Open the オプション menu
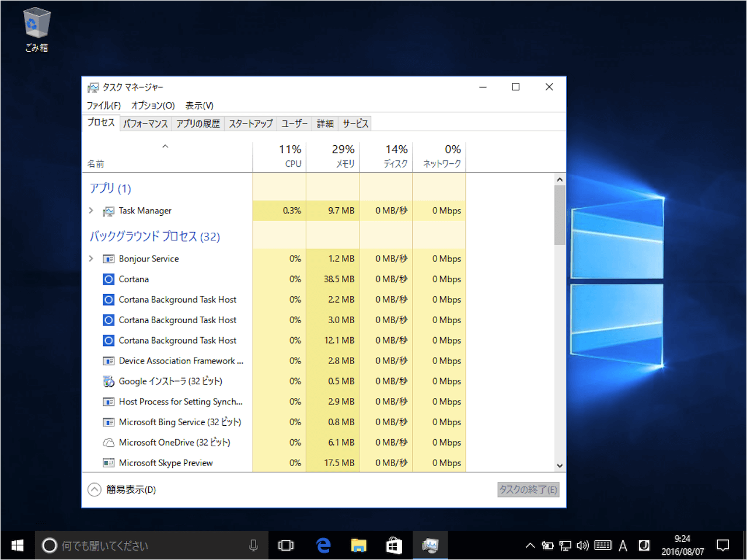Screen dimensions: 747x560 pyautogui.click(x=152, y=105)
